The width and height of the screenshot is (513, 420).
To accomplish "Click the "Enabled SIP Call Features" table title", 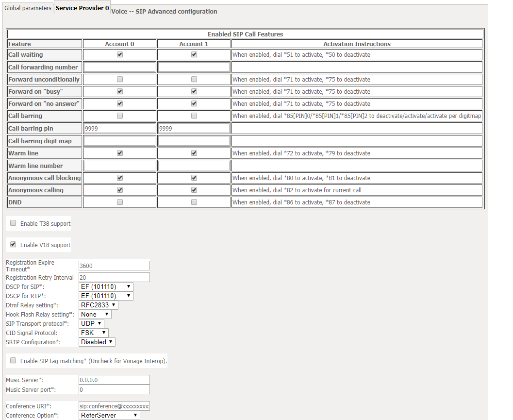I will pos(246,34).
